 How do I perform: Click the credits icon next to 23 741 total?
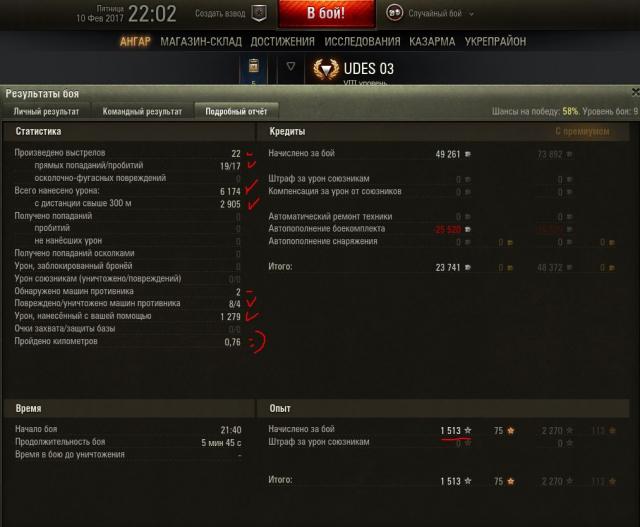click(468, 267)
